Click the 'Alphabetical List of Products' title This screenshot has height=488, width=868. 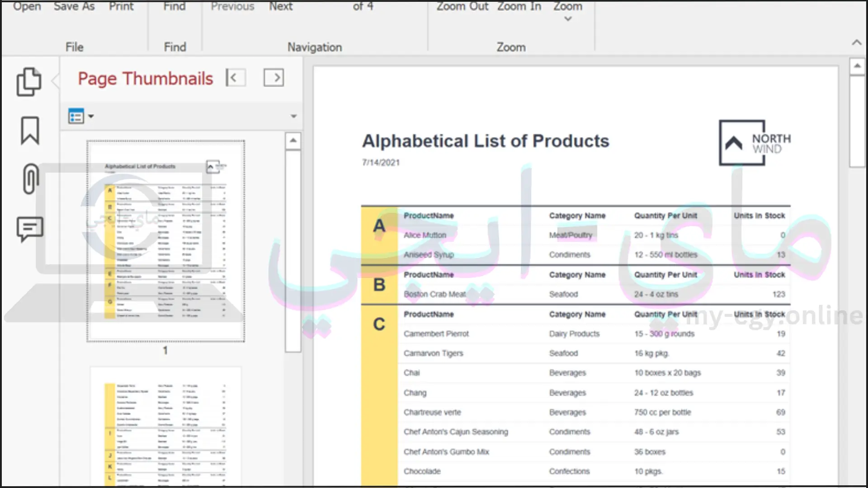[x=486, y=141]
